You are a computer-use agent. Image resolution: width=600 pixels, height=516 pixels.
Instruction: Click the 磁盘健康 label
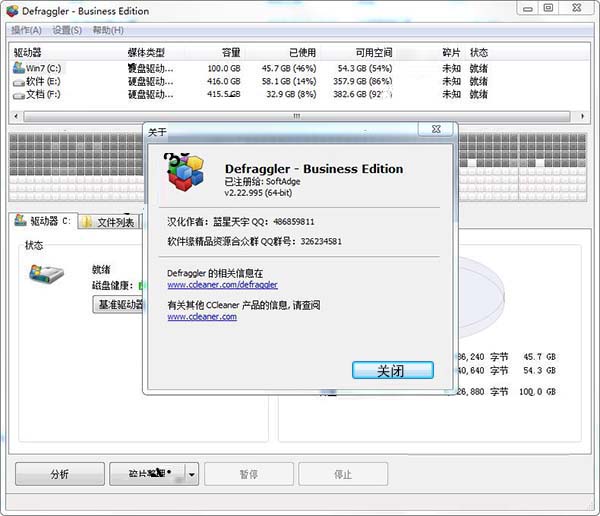tap(112, 286)
